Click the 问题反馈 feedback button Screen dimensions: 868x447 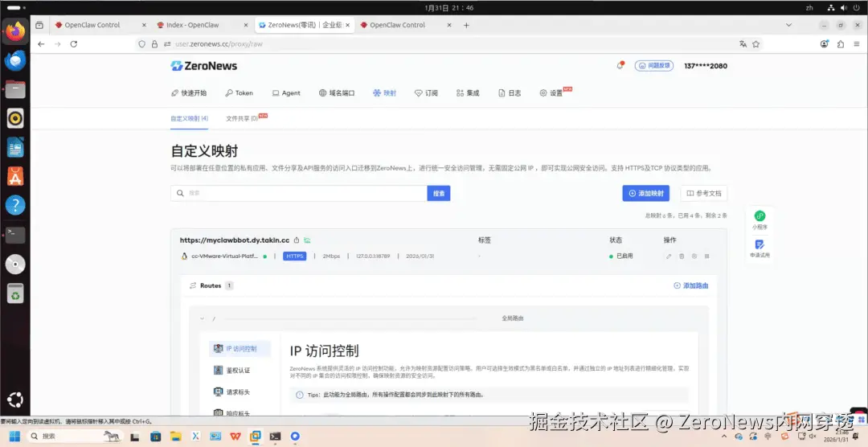click(653, 66)
